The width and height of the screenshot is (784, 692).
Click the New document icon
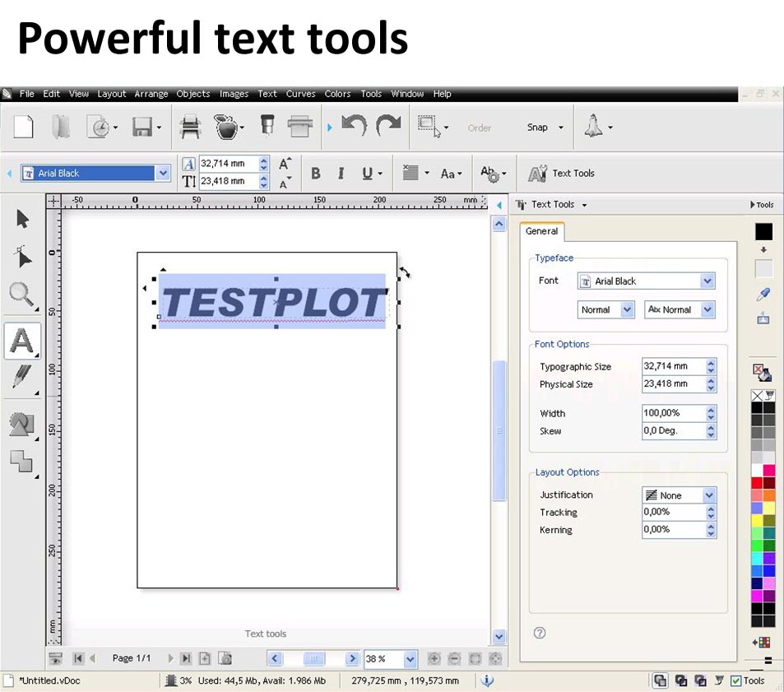(x=23, y=127)
